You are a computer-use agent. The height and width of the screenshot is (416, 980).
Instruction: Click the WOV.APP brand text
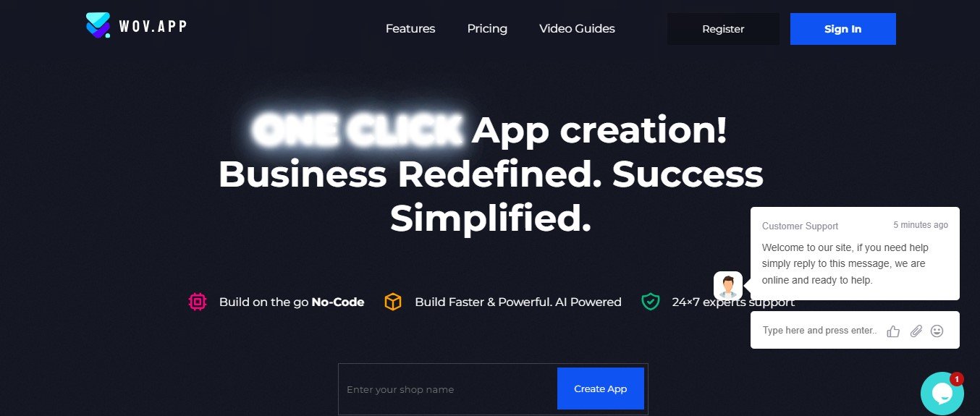[153, 27]
